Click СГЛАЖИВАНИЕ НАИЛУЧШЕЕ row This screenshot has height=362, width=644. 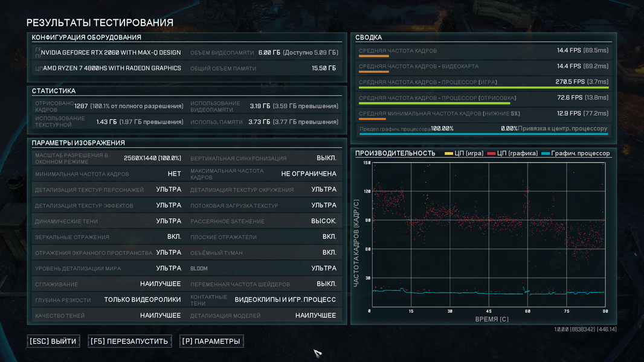pos(109,284)
